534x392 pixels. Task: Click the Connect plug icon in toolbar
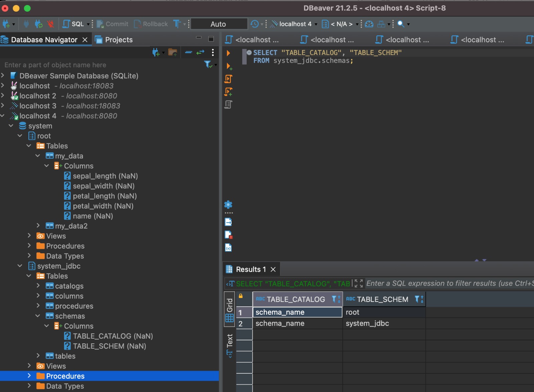(x=26, y=24)
